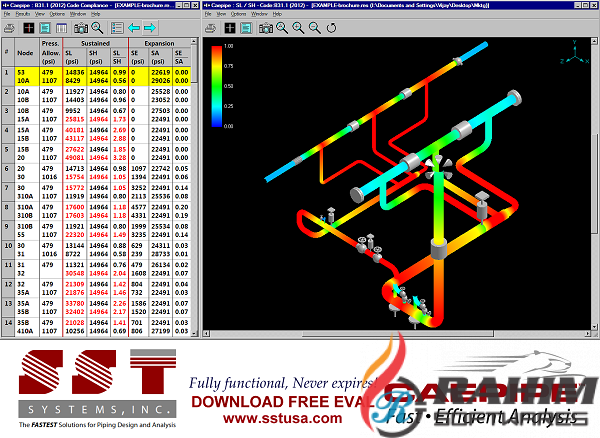This screenshot has width=600, height=438.
Task: Click magnifier search icon in Code Compliance toolbar
Action: (97, 28)
